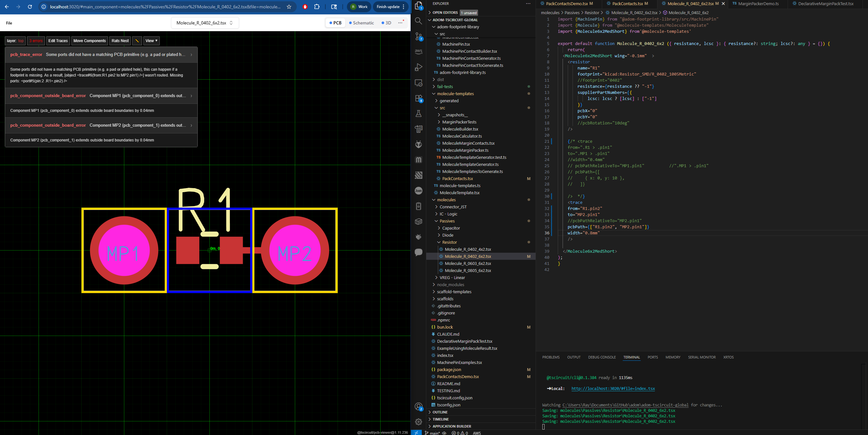Collapse the pcb_trace_error entry chevron

click(x=191, y=55)
